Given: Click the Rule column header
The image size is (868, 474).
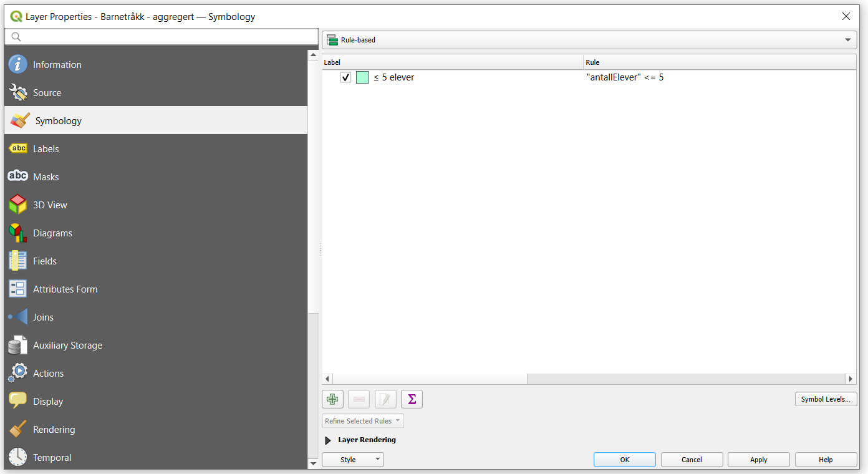Looking at the screenshot, I should coord(720,62).
